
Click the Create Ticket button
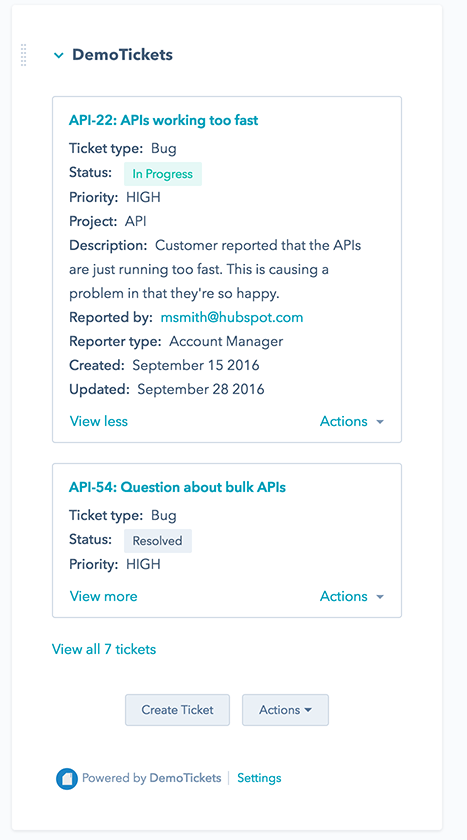point(177,710)
